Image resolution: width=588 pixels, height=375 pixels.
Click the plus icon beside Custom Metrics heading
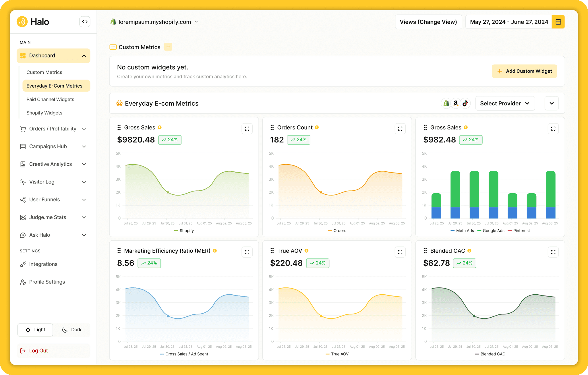[x=168, y=47]
